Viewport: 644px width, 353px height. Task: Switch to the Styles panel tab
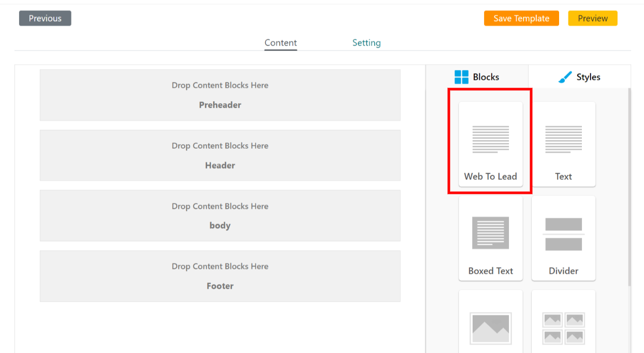579,77
